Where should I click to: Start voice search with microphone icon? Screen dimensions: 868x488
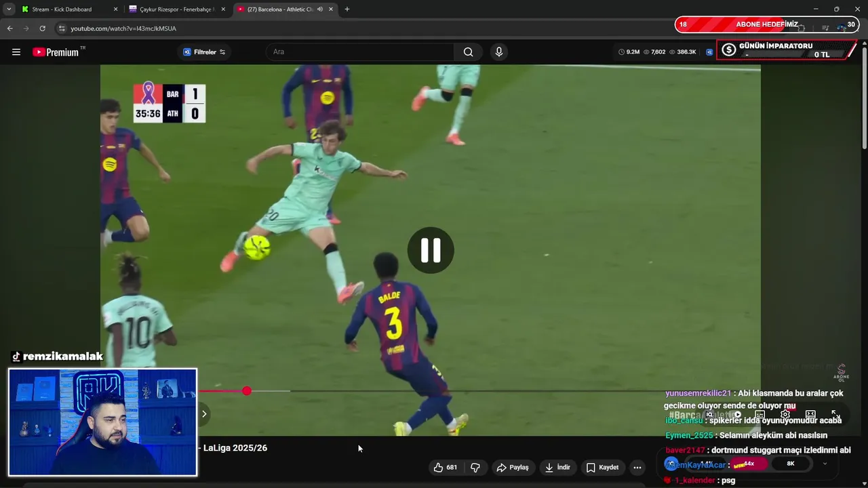click(499, 52)
